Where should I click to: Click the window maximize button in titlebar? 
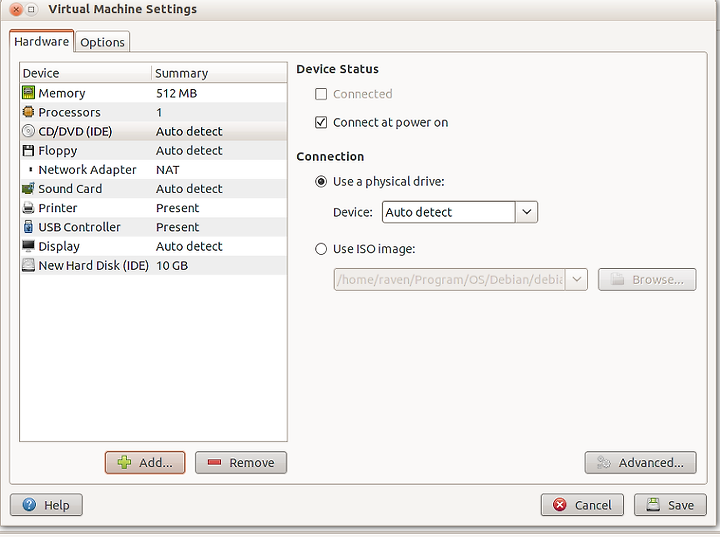(31, 9)
